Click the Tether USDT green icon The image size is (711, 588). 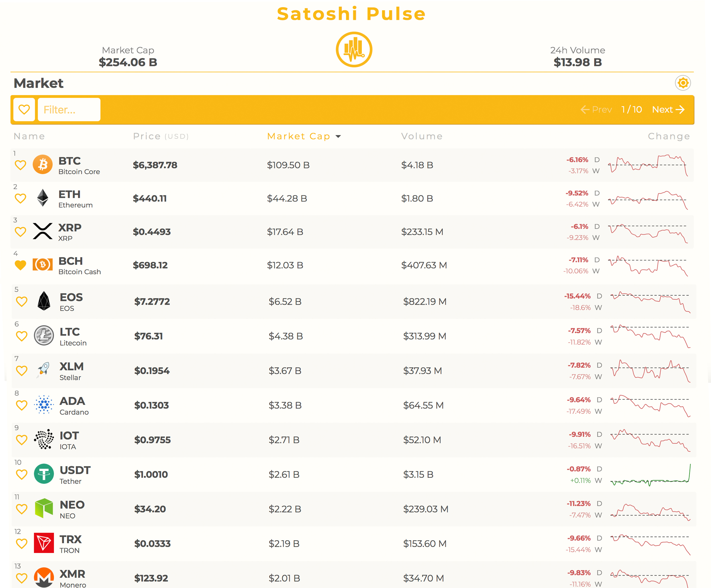44,474
